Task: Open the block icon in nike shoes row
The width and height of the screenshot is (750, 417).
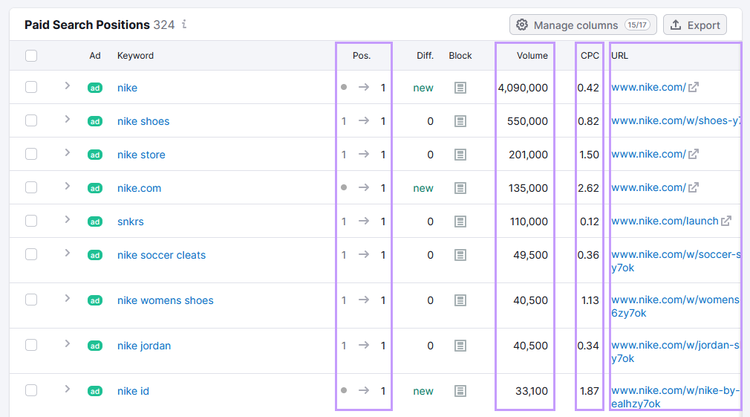Action: [x=460, y=121]
